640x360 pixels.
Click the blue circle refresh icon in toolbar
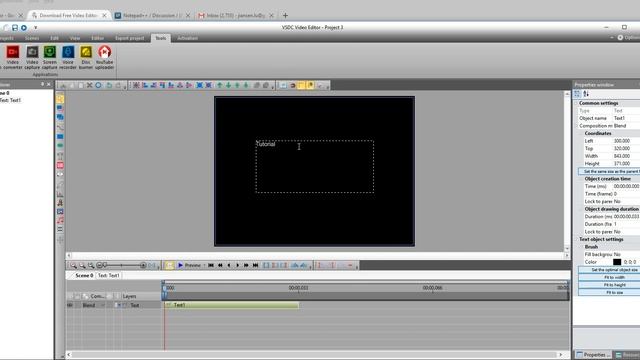click(x=98, y=85)
